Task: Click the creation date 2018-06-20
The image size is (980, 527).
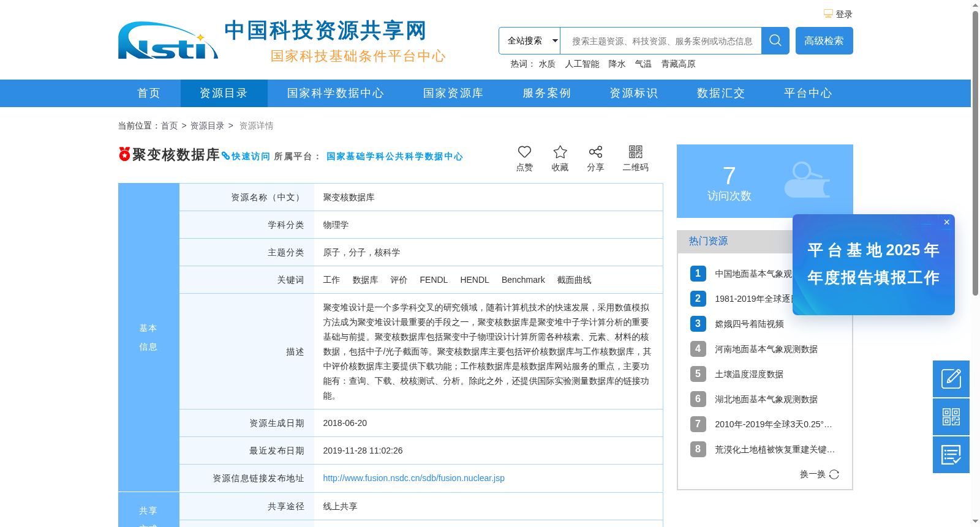Action: [345, 423]
